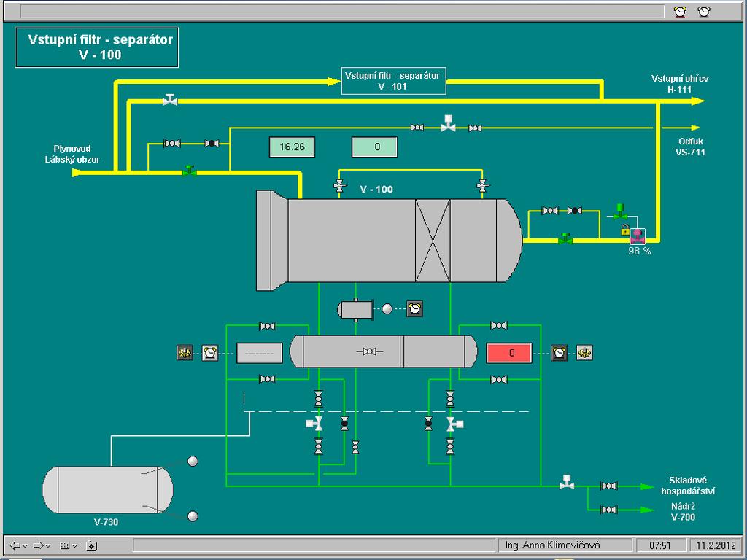
Task: Click the 07:51 time field
Action: (660, 545)
